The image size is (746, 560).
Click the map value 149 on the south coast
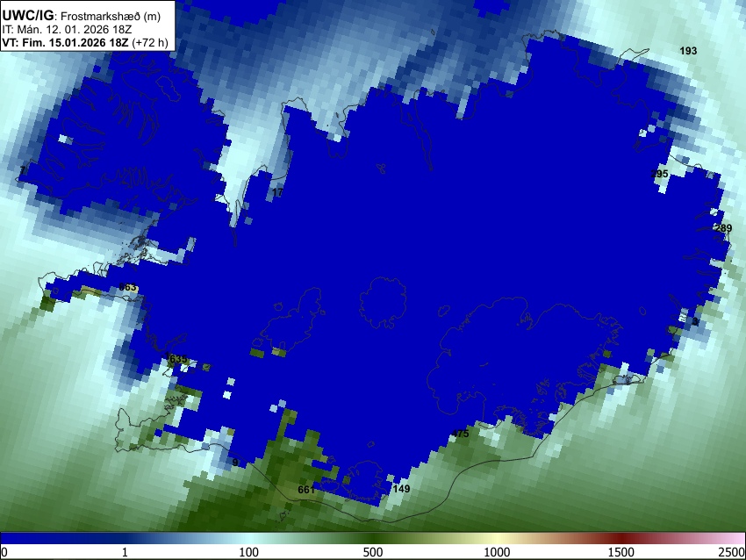click(x=402, y=489)
